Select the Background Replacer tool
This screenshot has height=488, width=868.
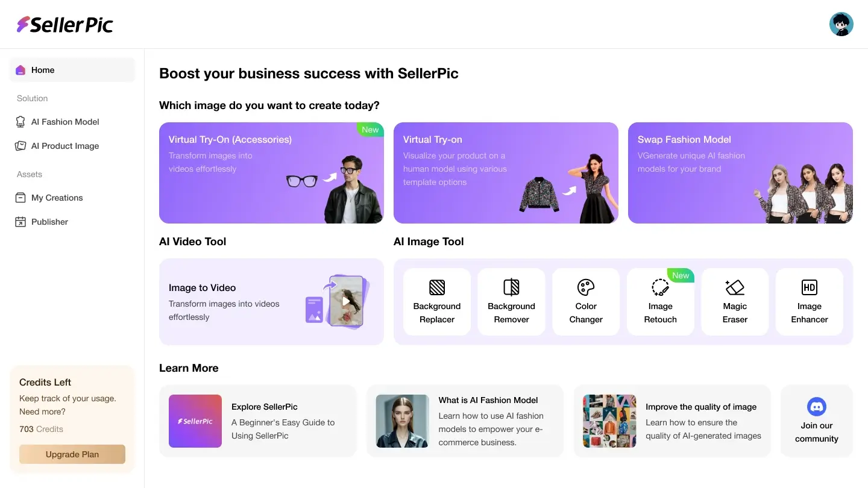[x=436, y=301]
